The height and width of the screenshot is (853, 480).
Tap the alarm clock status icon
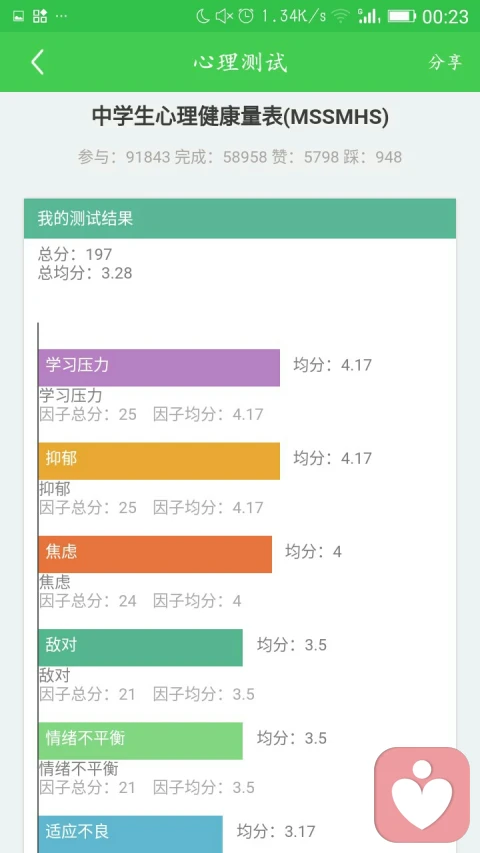coord(246,16)
